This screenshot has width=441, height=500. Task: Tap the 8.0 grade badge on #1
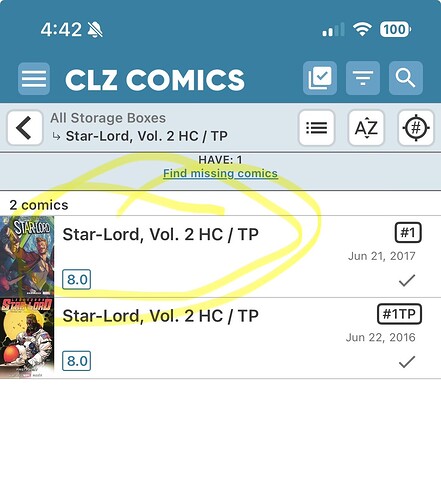click(77, 279)
